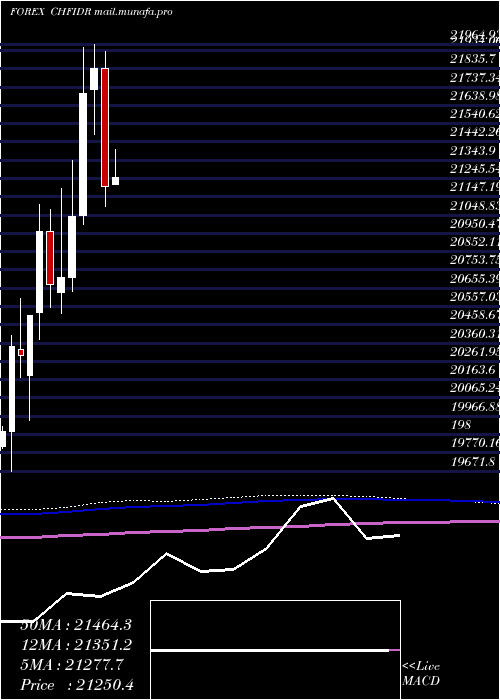Image resolution: width=500 pixels, height=700 pixels.
Task: Click the 21048.83 price level label
Action: pyautogui.click(x=475, y=205)
